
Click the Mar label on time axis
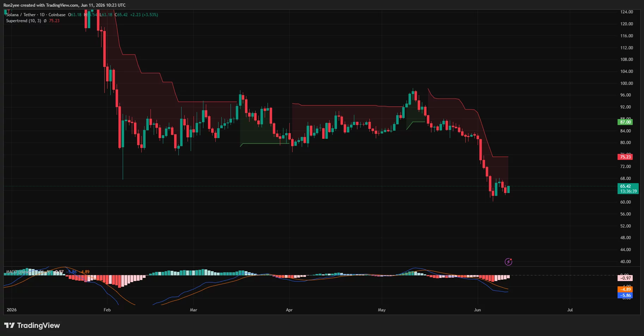click(194, 310)
